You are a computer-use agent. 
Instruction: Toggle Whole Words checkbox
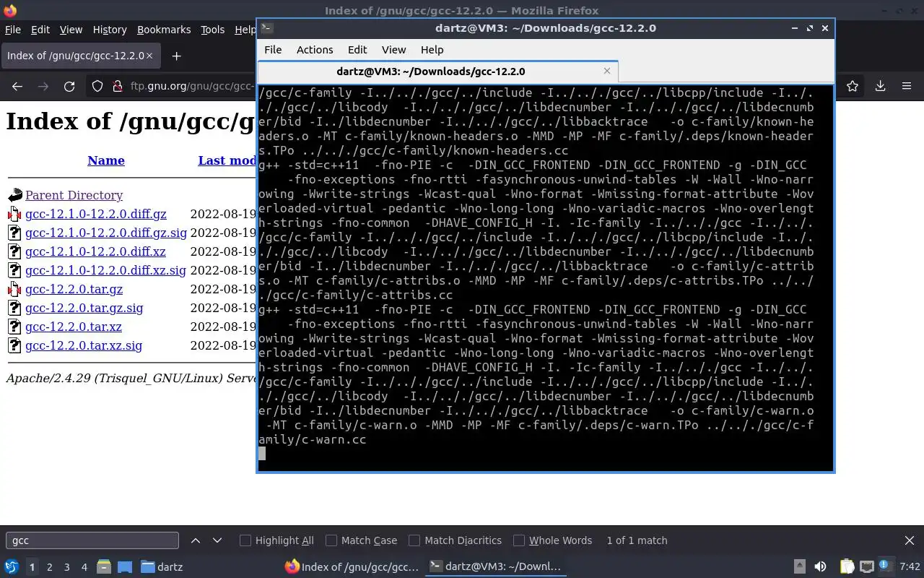pyautogui.click(x=519, y=540)
